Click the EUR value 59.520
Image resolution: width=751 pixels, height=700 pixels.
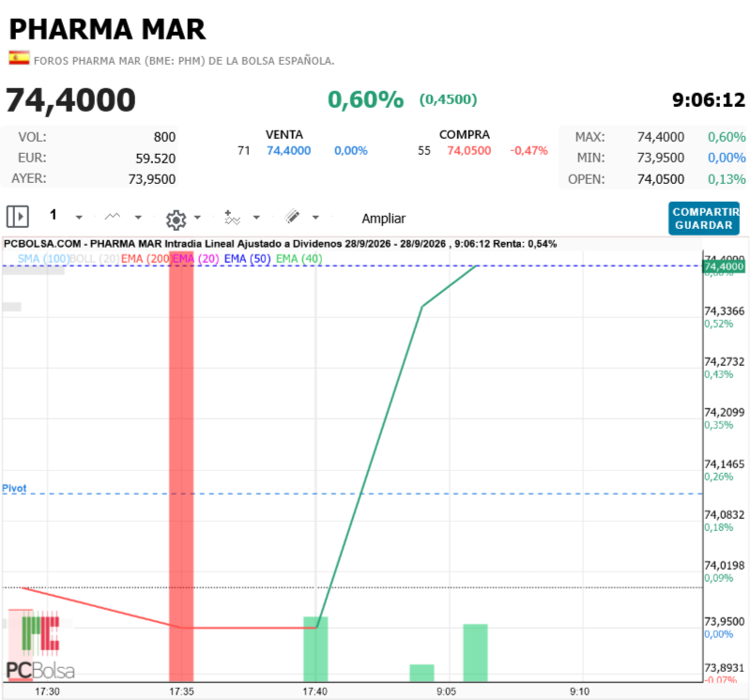155,159
